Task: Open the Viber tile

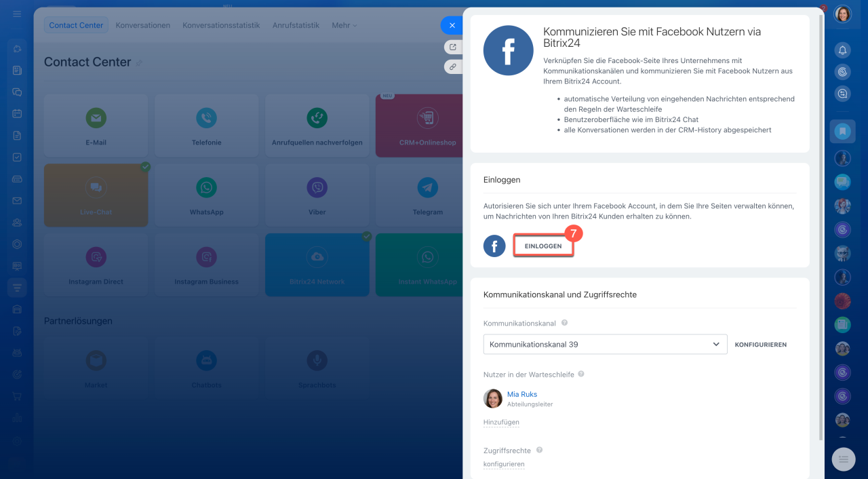Action: (317, 195)
